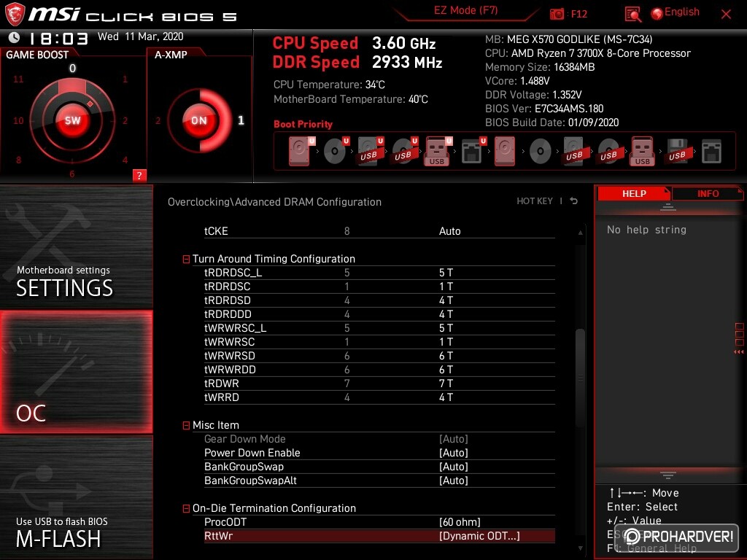This screenshot has width=747, height=560.
Task: Click the 18:03 system time display
Action: pyautogui.click(x=58, y=38)
